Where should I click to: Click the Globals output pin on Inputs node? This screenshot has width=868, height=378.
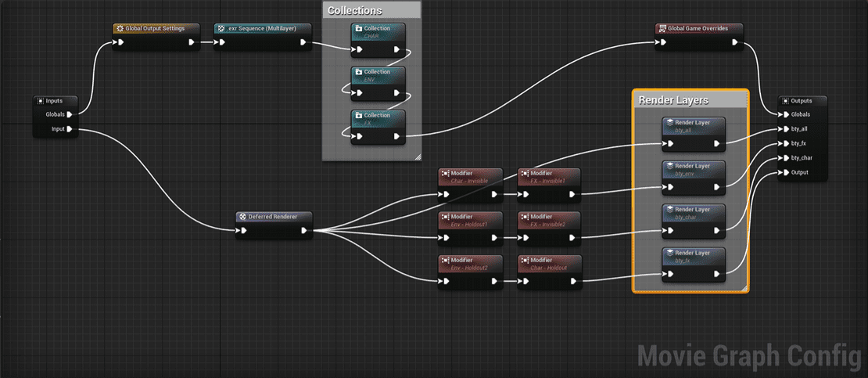70,115
